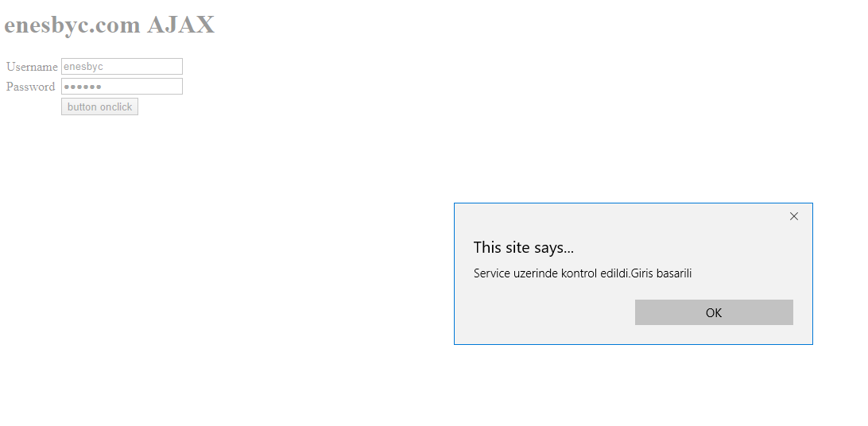Click the Password label text
The image size is (868, 426).
[x=30, y=87]
